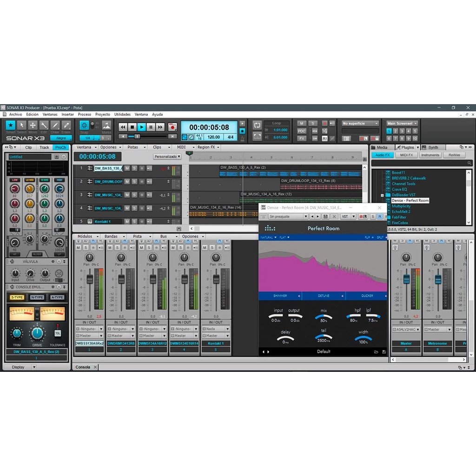This screenshot has width=476, height=476.
Task: Toggle the TOLERANCE switch
Action: pos(58,333)
